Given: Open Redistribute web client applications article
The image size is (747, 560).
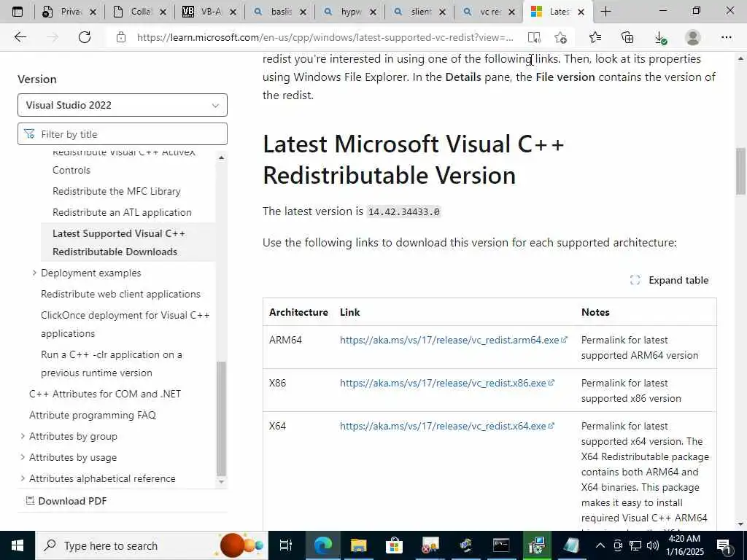Looking at the screenshot, I should coord(120,294).
